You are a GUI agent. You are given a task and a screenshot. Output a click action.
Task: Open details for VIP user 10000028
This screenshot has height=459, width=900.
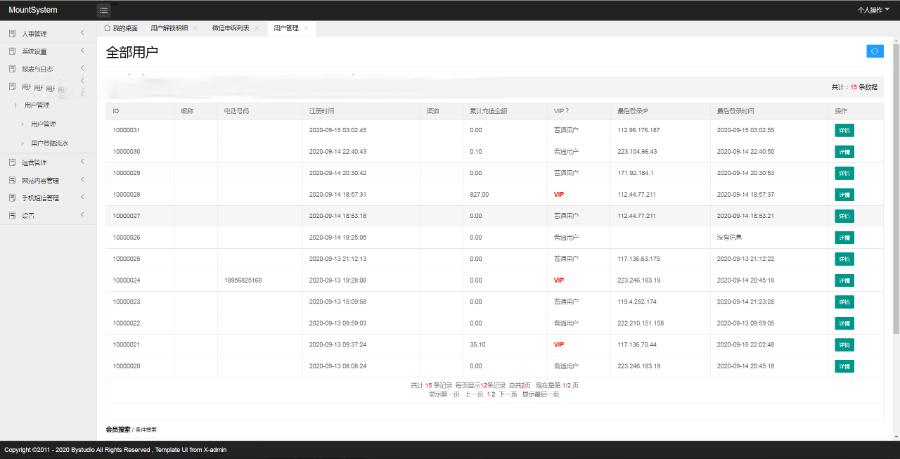pyautogui.click(x=844, y=194)
